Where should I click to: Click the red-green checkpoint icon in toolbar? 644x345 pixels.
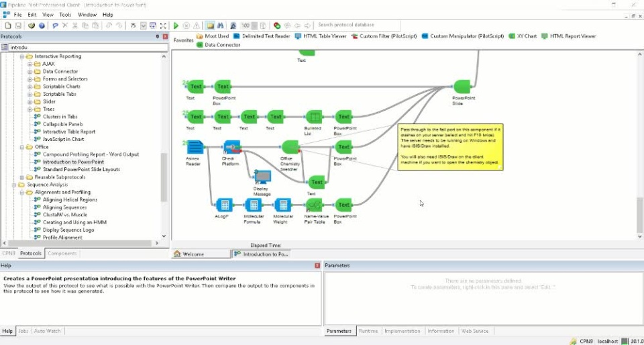(x=277, y=26)
